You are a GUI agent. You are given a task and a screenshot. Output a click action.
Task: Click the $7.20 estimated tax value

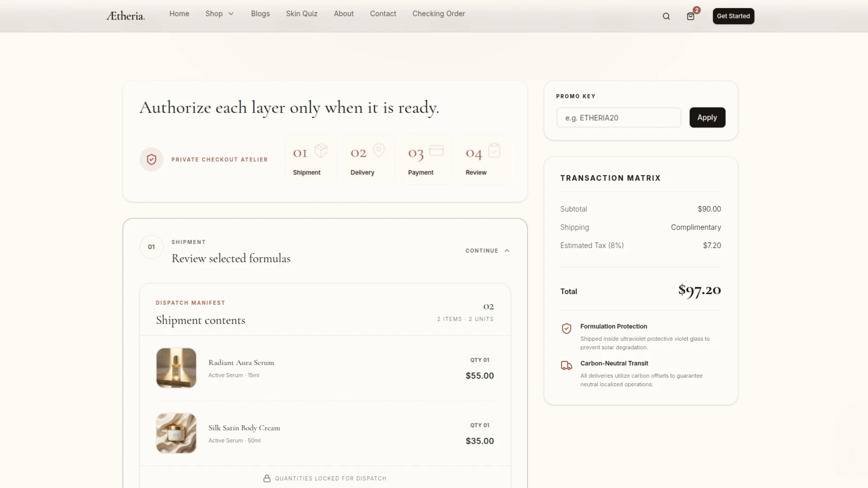click(712, 245)
